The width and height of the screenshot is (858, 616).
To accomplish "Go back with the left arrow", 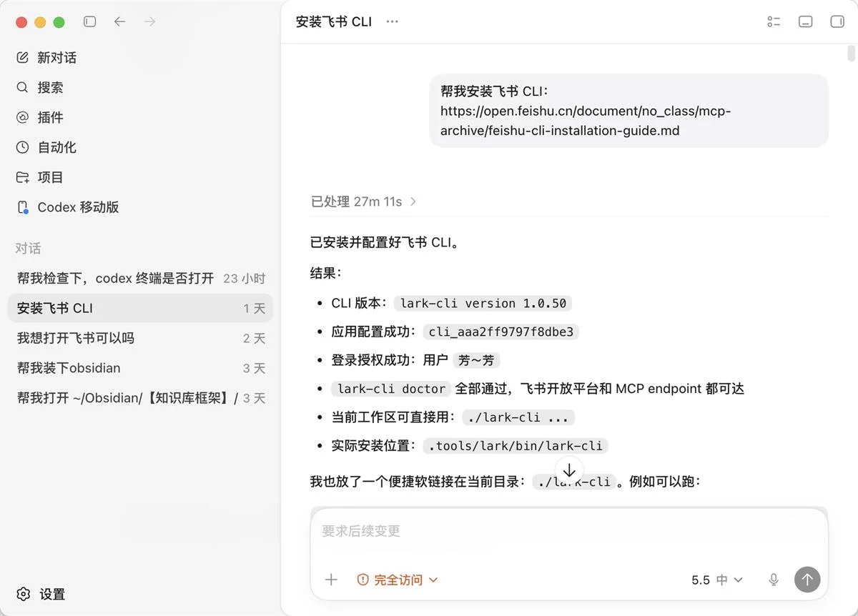I will (x=119, y=22).
